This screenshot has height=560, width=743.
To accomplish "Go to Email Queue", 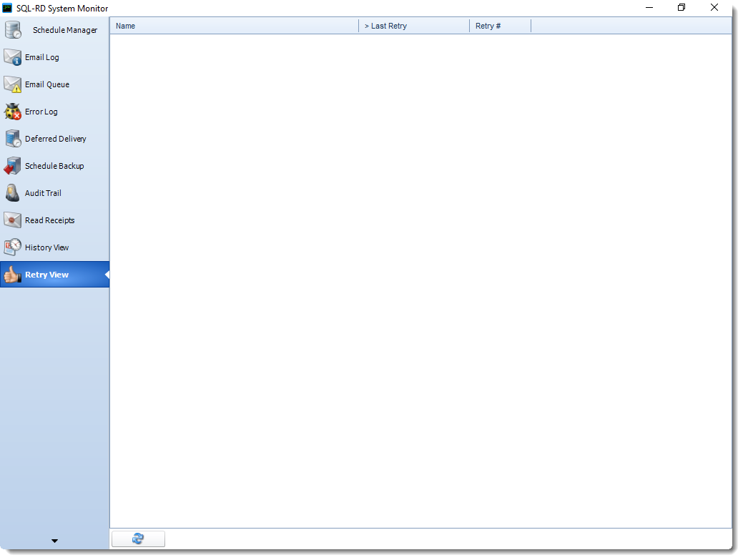I will pos(55,84).
